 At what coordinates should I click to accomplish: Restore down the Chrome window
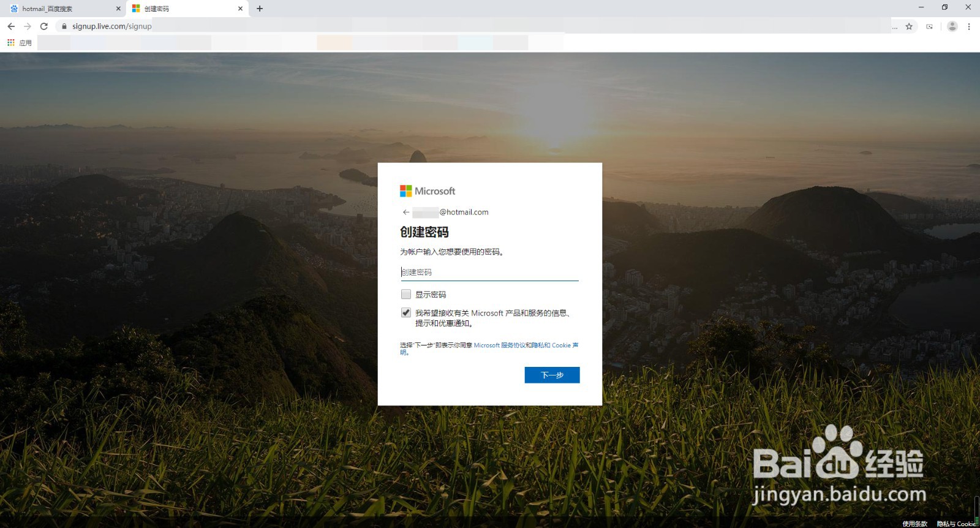(944, 7)
